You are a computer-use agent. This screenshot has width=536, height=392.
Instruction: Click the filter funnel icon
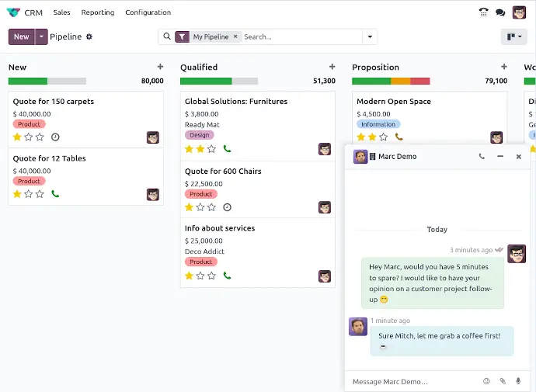click(x=182, y=36)
